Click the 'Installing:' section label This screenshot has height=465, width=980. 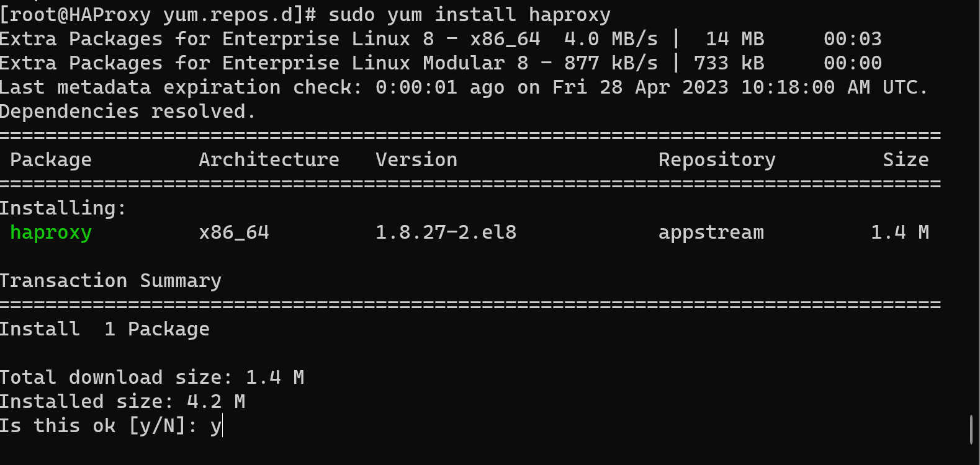point(63,208)
